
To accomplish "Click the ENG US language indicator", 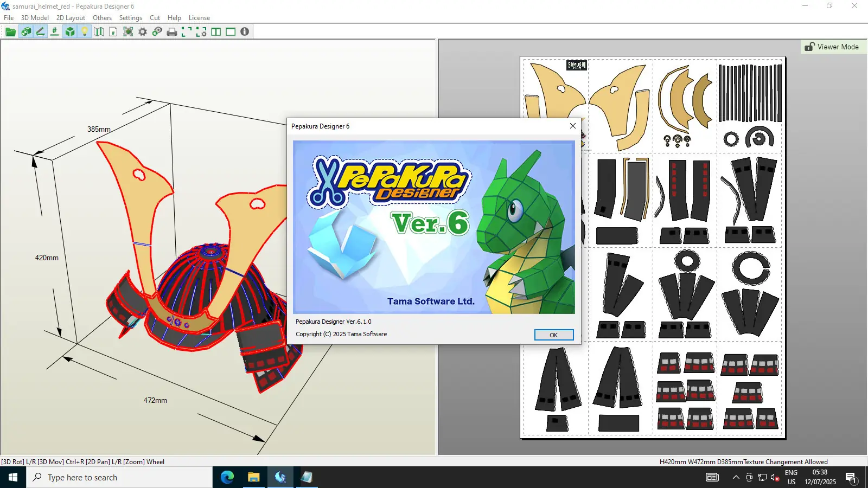I will click(792, 477).
